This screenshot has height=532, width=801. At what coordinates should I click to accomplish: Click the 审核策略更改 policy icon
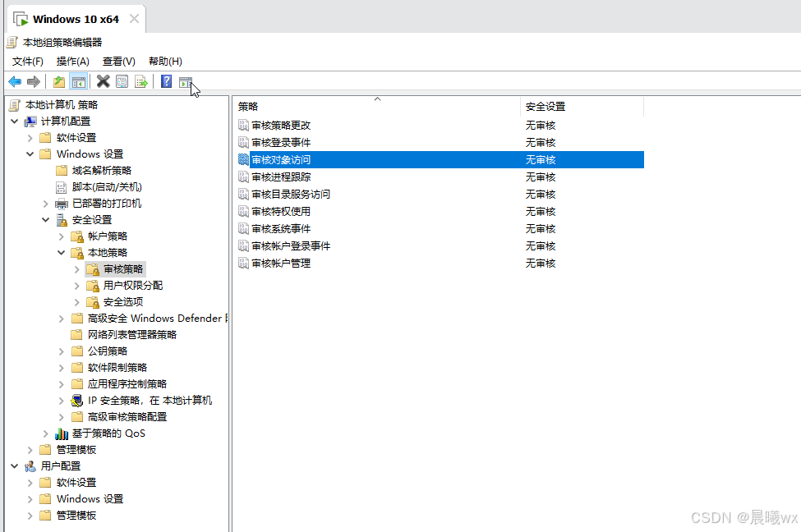click(x=244, y=125)
